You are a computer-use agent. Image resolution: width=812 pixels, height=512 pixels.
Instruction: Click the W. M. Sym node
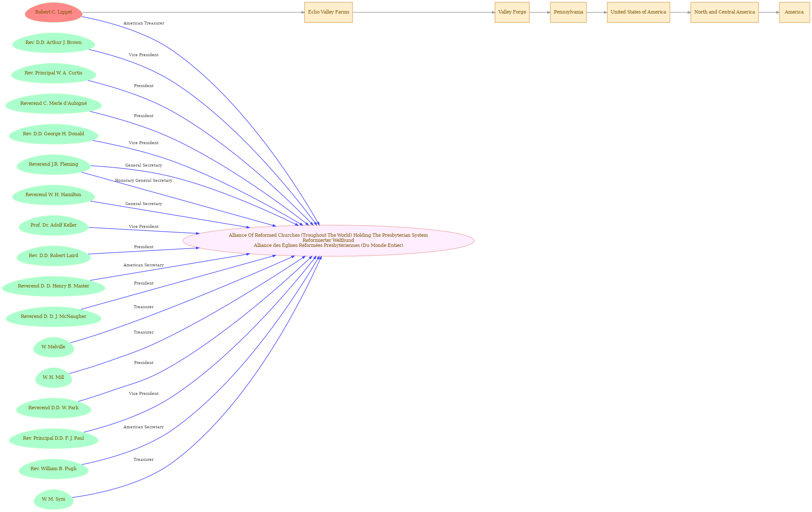point(54,499)
